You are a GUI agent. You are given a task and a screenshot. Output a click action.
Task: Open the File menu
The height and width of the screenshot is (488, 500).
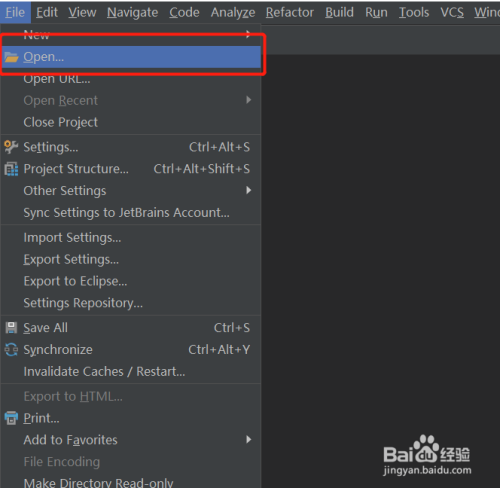click(15, 12)
